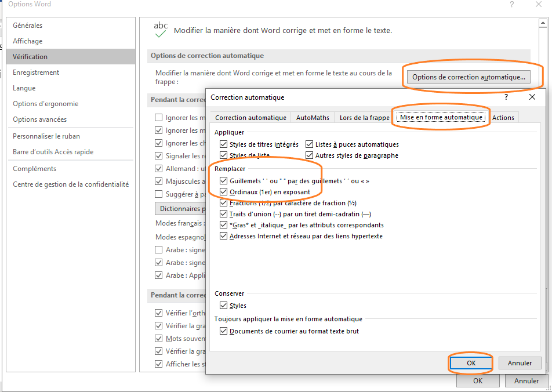Viewport: 552px width, 392px height.
Task: Toggle the Afficher les st checkbox
Action: tap(159, 364)
